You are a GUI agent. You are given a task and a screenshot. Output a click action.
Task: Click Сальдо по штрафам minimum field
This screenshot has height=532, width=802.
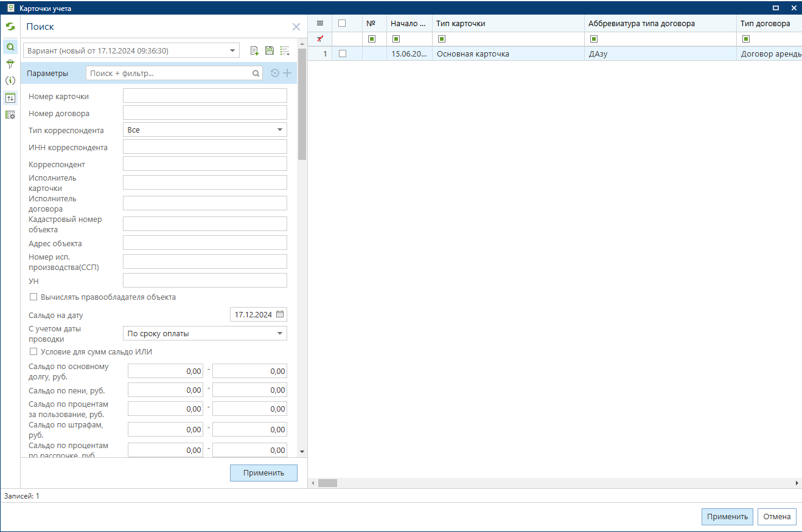click(x=166, y=429)
